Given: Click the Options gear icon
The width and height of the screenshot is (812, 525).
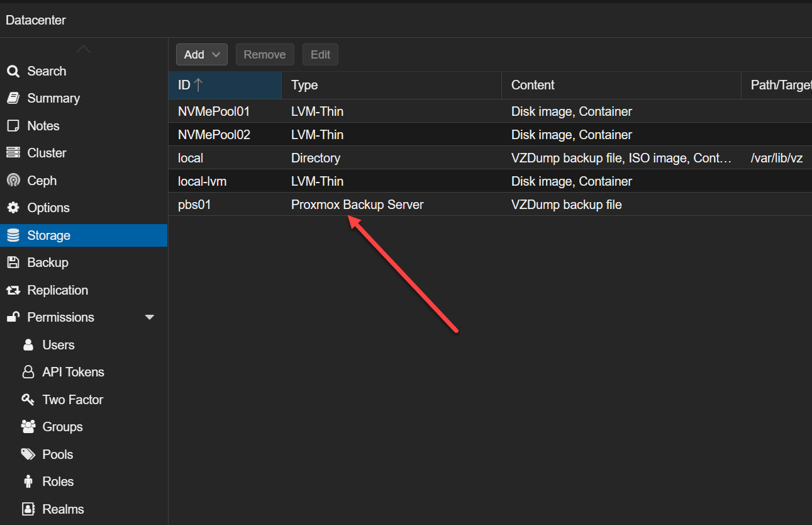Looking at the screenshot, I should coord(13,208).
